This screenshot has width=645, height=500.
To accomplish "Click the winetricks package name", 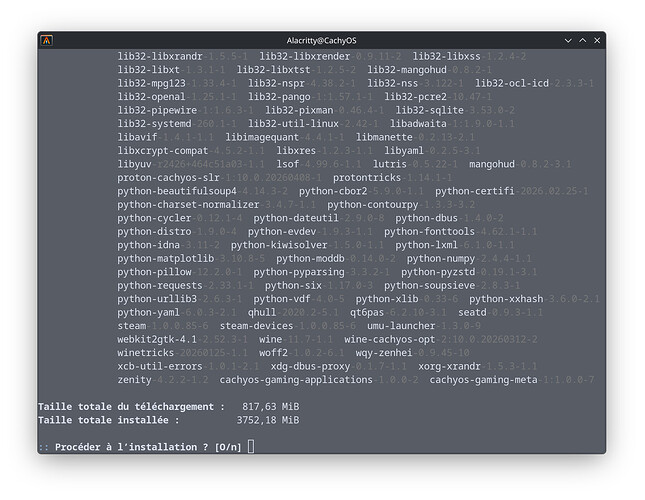I will (146, 353).
